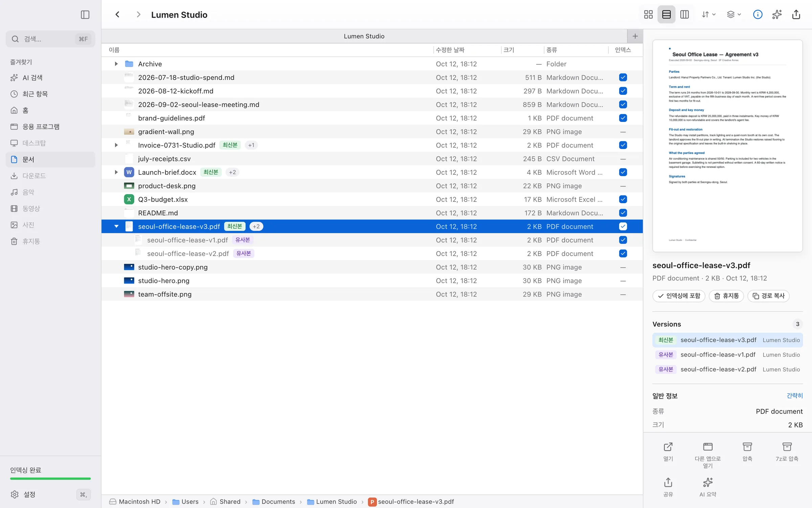Click the 휴지통 button in inspector
The height and width of the screenshot is (508, 812).
pos(726,296)
